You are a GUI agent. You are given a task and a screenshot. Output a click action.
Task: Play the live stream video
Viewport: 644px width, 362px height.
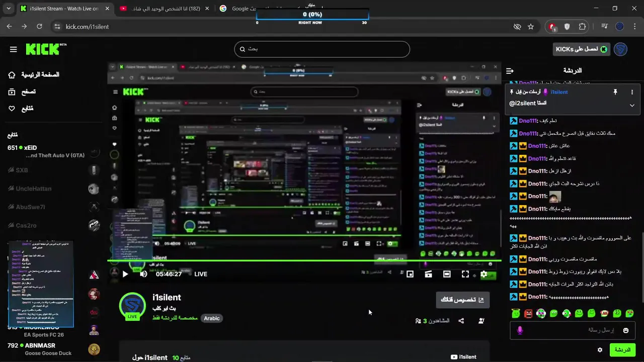tap(125, 274)
